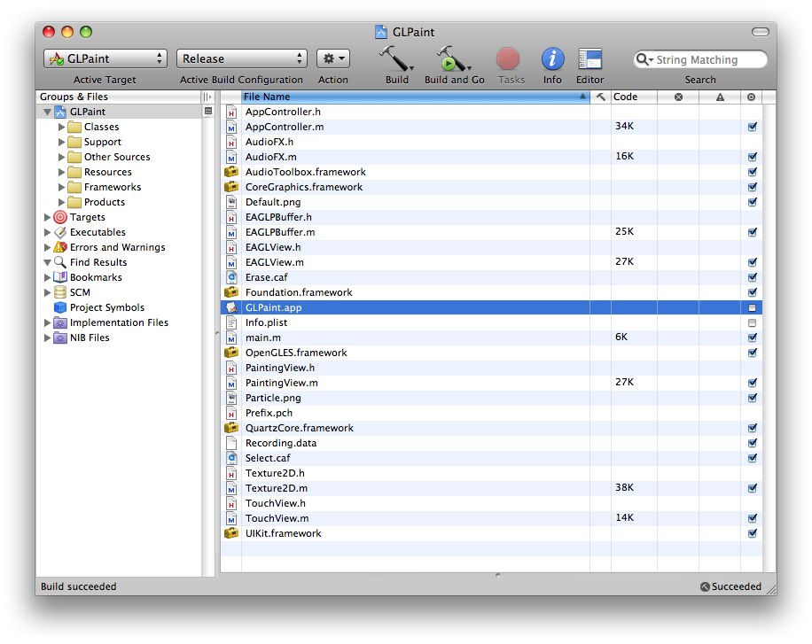This screenshot has width=812, height=644.
Task: Expand the Products folder
Action: (62, 202)
